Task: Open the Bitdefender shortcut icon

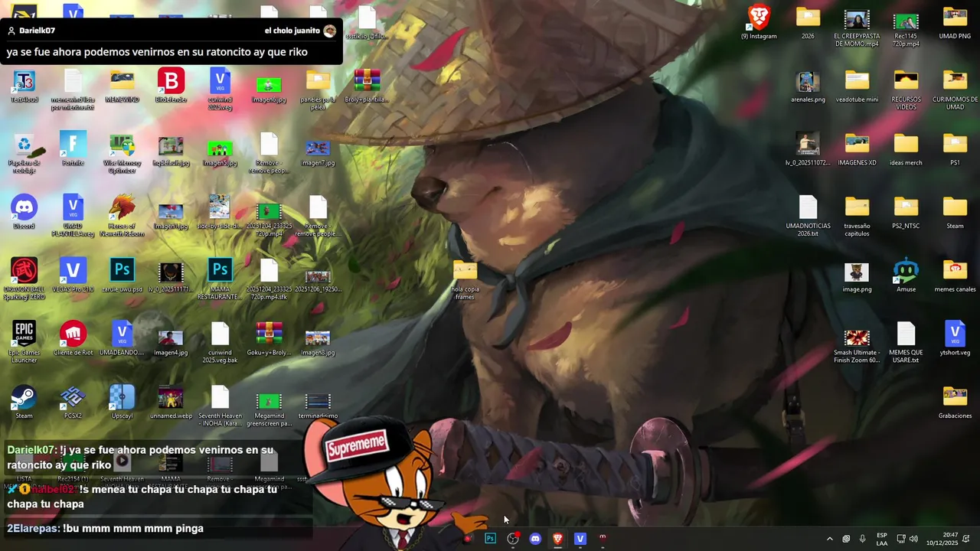Action: pyautogui.click(x=171, y=86)
